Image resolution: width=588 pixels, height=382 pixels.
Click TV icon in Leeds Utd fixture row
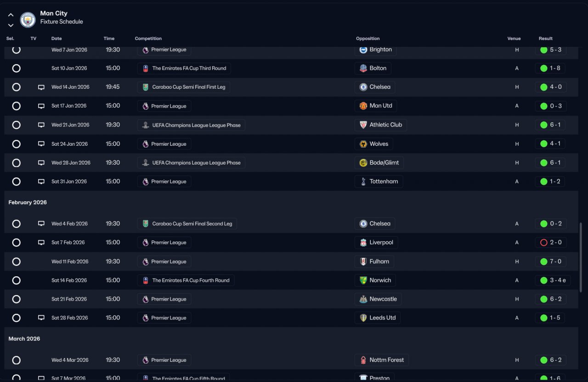coord(41,318)
